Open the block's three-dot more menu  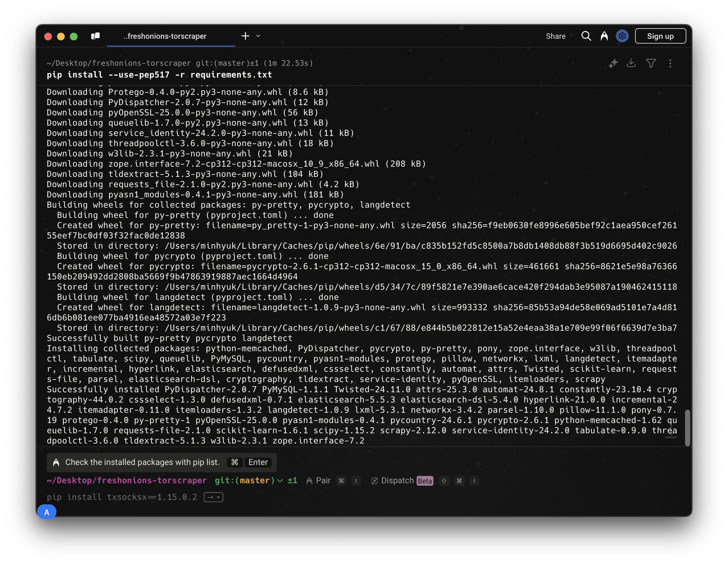[x=670, y=63]
